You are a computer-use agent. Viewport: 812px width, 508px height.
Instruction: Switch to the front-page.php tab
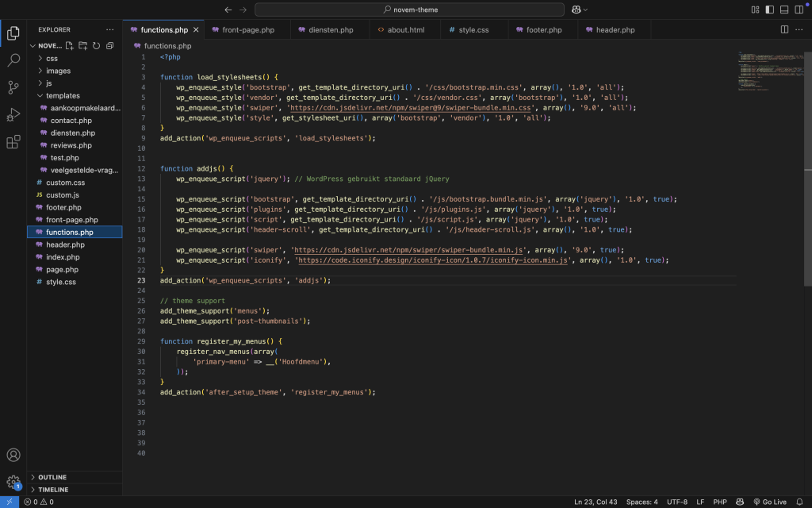247,30
